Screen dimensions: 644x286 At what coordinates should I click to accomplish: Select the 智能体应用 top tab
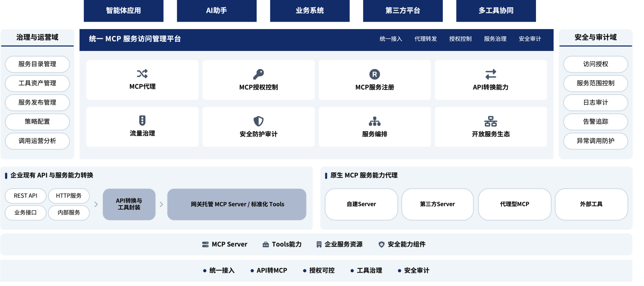coord(123,11)
